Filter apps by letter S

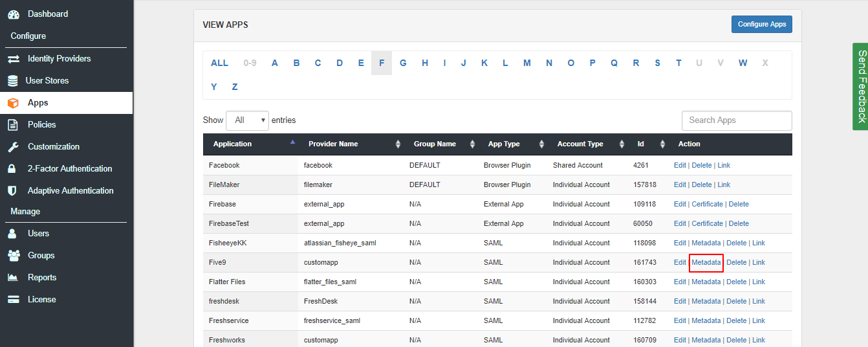[657, 63]
